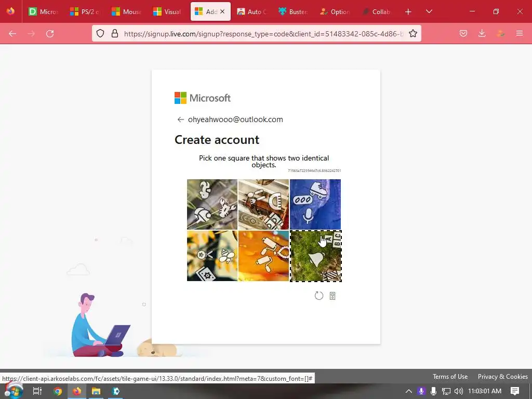Open the Windows Start button

click(14, 391)
